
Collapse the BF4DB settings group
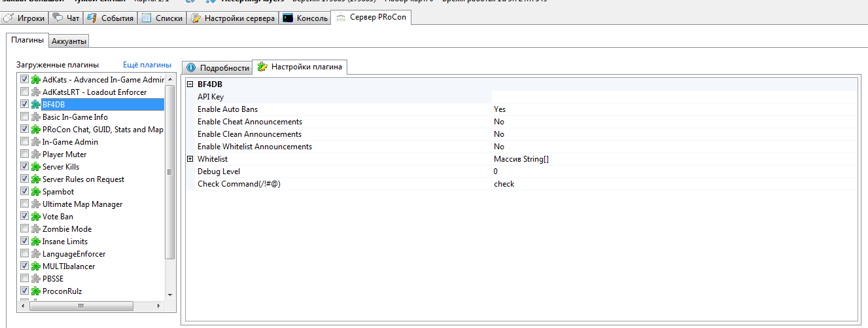[190, 84]
